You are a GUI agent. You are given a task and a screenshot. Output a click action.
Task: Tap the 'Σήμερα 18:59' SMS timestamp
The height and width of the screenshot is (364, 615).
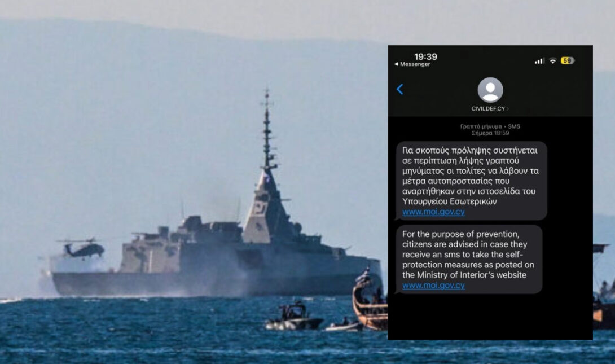click(x=490, y=133)
